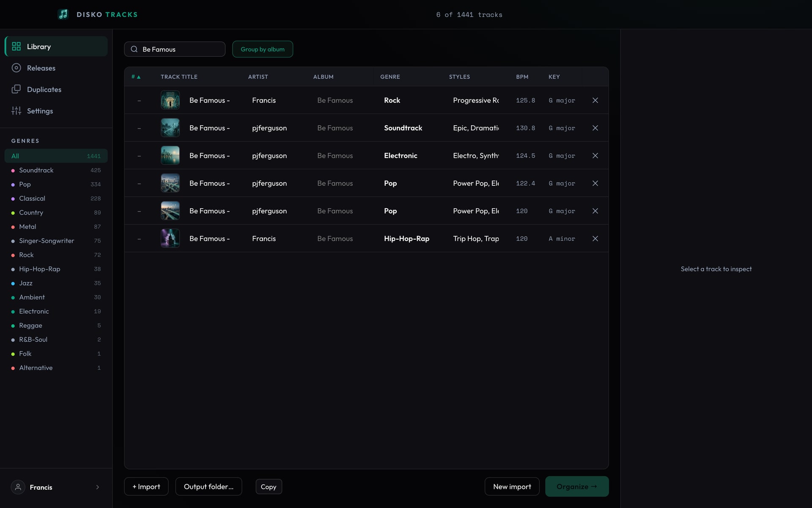Click the A minor key cell

(x=562, y=239)
